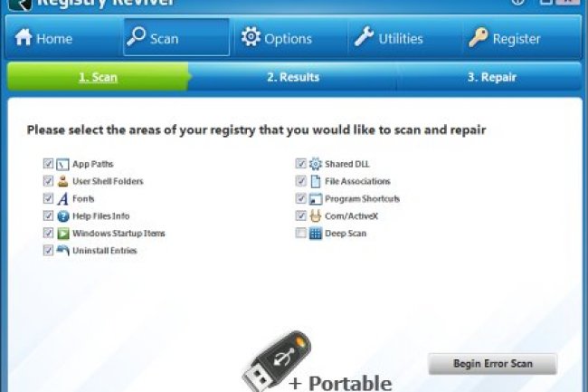Click the Shared DLL gear icon
The height and width of the screenshot is (392, 588).
point(316,164)
